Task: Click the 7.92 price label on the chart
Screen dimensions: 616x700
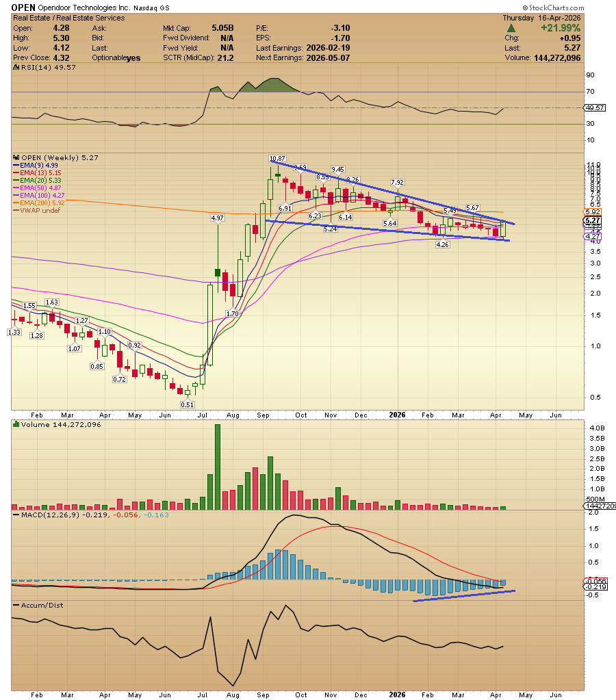Action: pos(397,182)
